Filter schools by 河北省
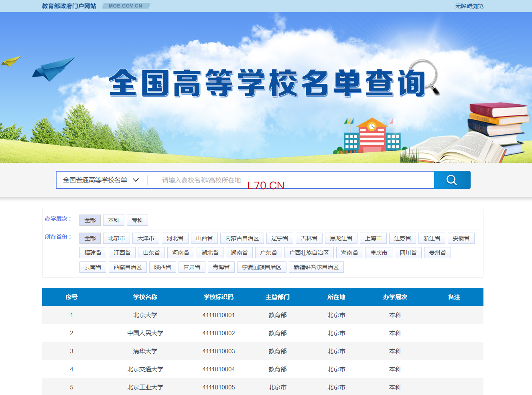The height and width of the screenshot is (395, 532). click(175, 238)
